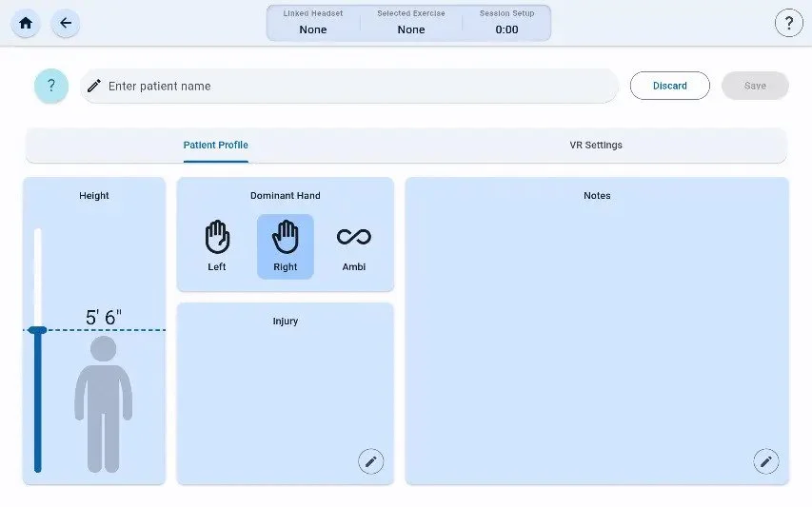Screen dimensions: 812x507
Task: Select Ambi dominant hand option
Action: (x=354, y=246)
